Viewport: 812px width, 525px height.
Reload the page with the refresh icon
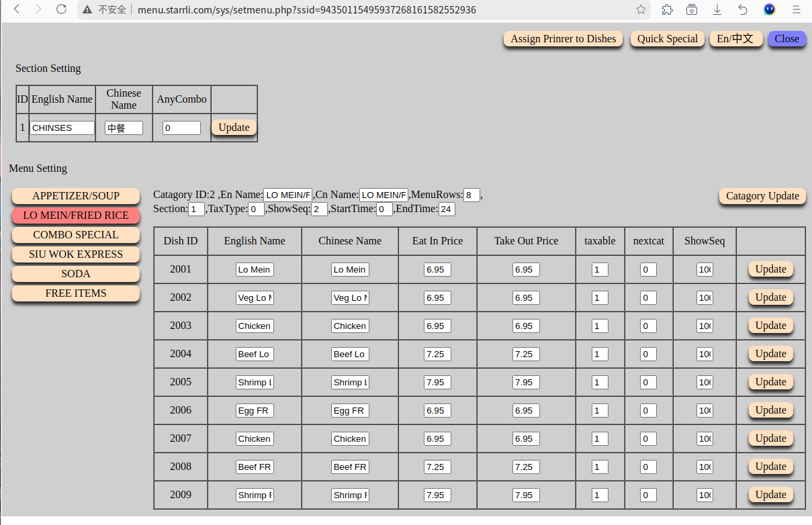61,9
